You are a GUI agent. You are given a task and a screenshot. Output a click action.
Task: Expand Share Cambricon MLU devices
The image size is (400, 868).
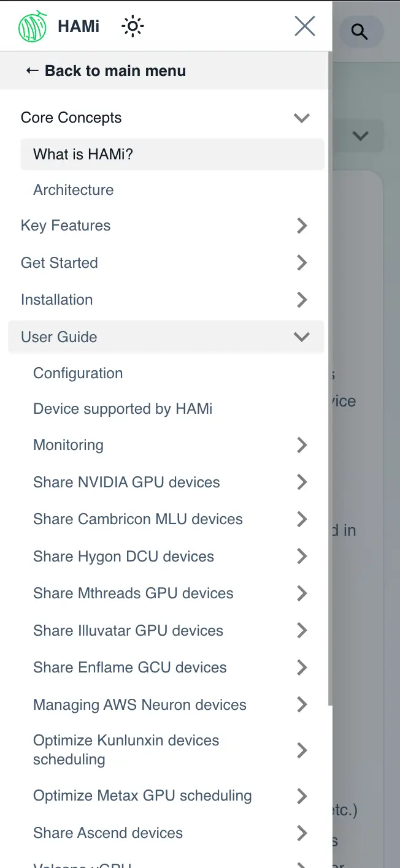[301, 519]
